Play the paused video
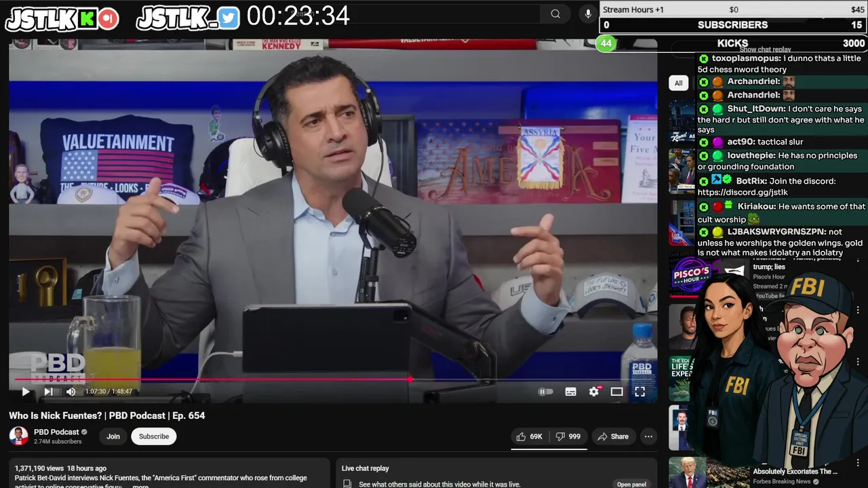The width and height of the screenshot is (868, 488). coord(25,392)
